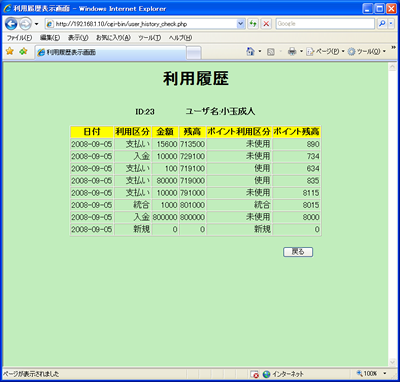
Task: Click the point balance 890 cell
Action: [297, 144]
